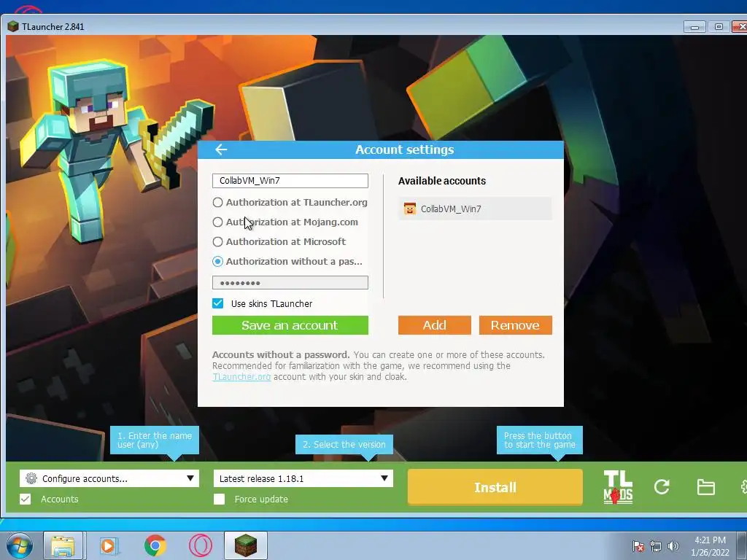
Task: Select Authorization at Mojang.com radio button
Action: [x=217, y=222]
